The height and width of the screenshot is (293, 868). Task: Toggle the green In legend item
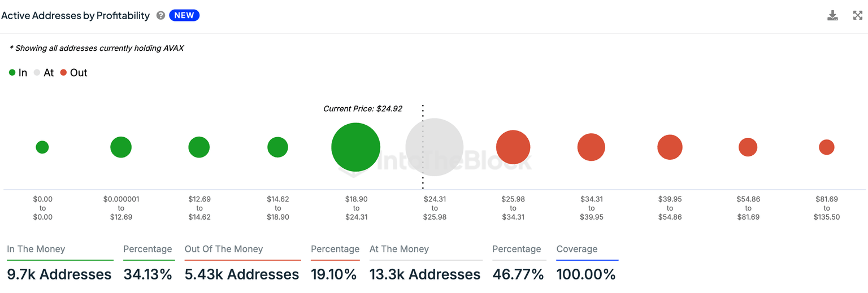18,73
